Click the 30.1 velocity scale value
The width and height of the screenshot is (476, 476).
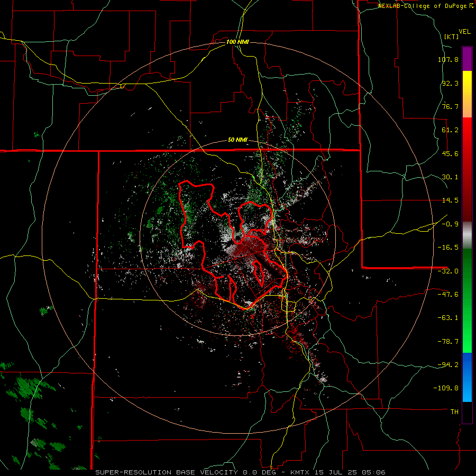450,177
